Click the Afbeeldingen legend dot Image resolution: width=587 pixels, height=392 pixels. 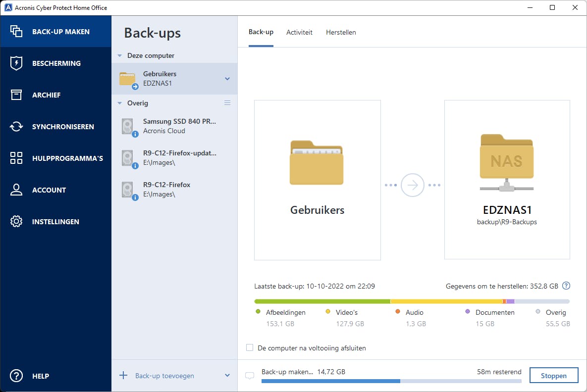(x=258, y=312)
